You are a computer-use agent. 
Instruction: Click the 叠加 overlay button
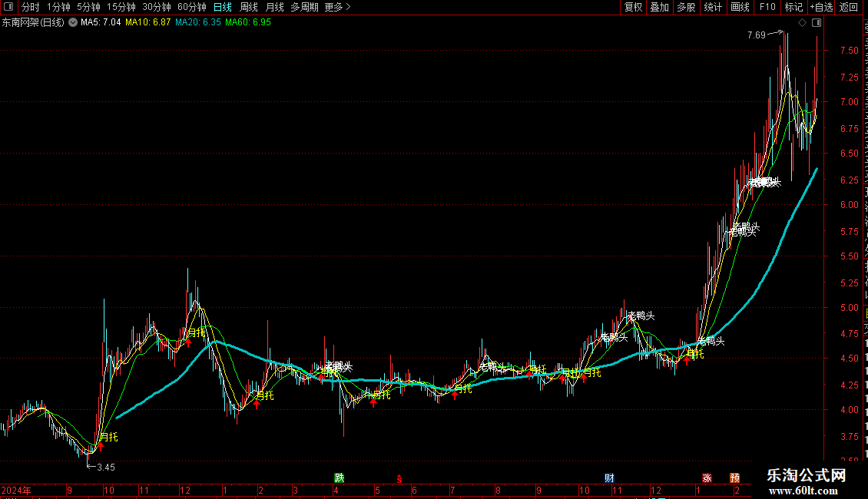coord(660,7)
